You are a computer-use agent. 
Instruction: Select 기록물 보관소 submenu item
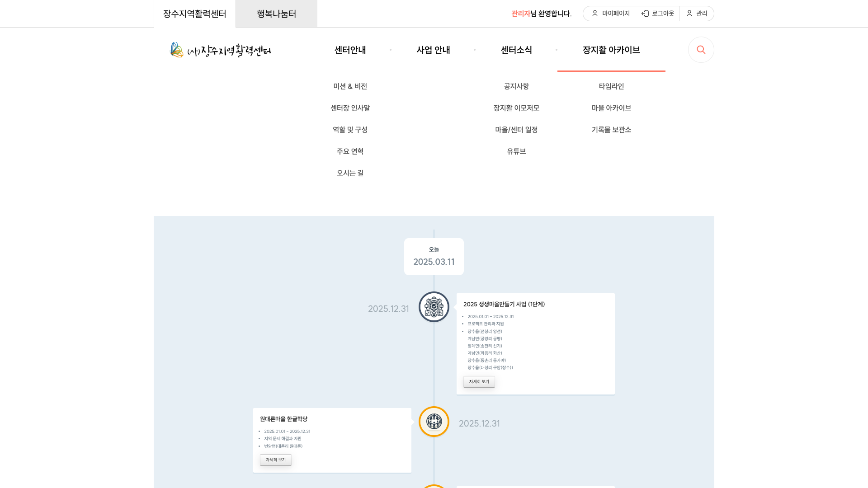coord(611,130)
